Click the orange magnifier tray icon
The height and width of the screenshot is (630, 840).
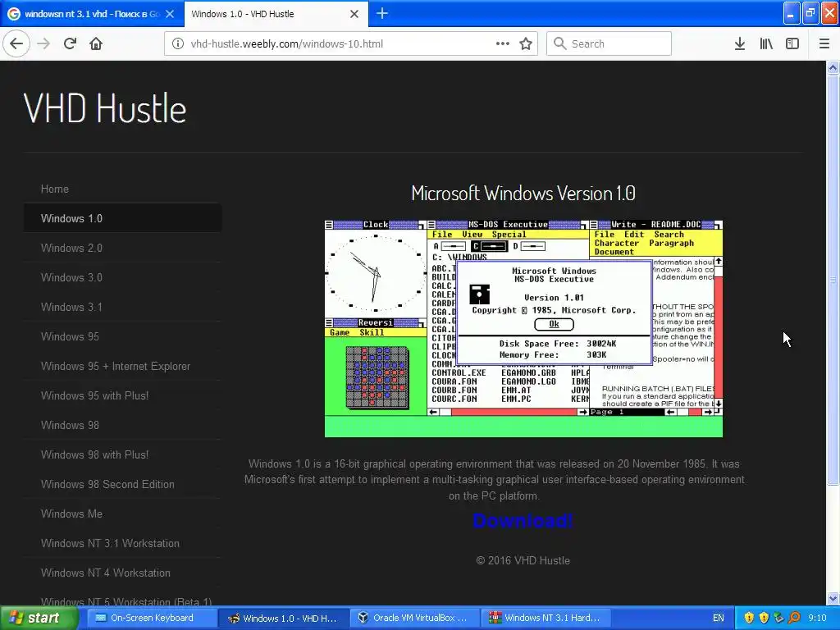tap(794, 618)
